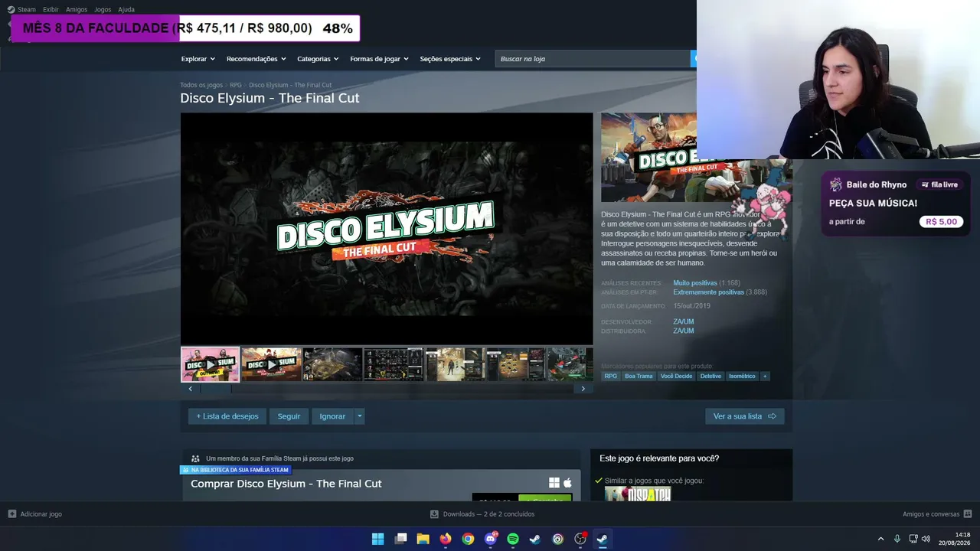This screenshot has width=980, height=551.
Task: Click the thumbnail strip scrollbar handle
Action: [x=215, y=389]
